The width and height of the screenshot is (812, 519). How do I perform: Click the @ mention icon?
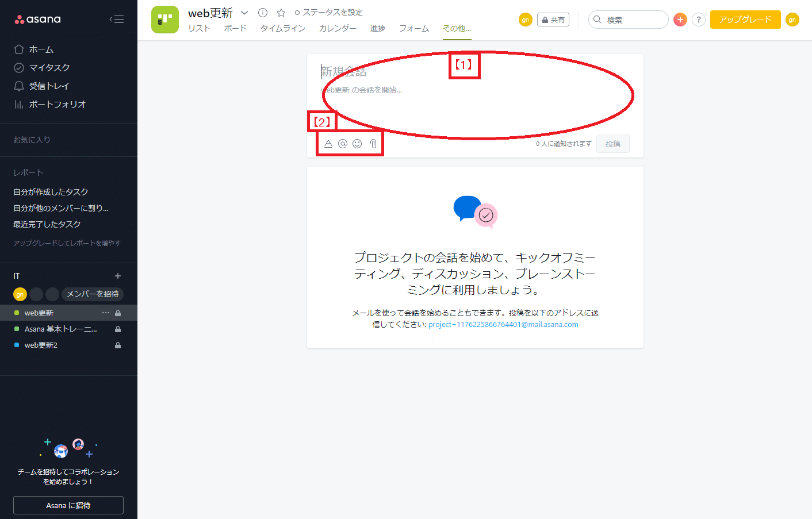coord(343,144)
